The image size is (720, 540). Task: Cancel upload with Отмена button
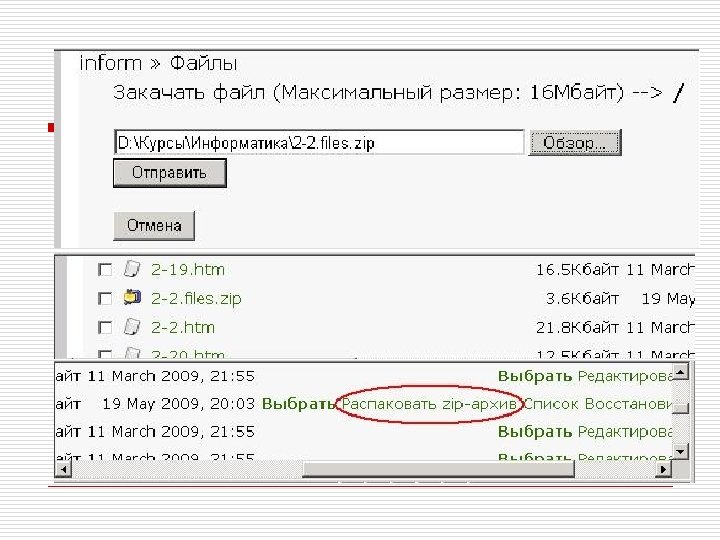coord(154,225)
